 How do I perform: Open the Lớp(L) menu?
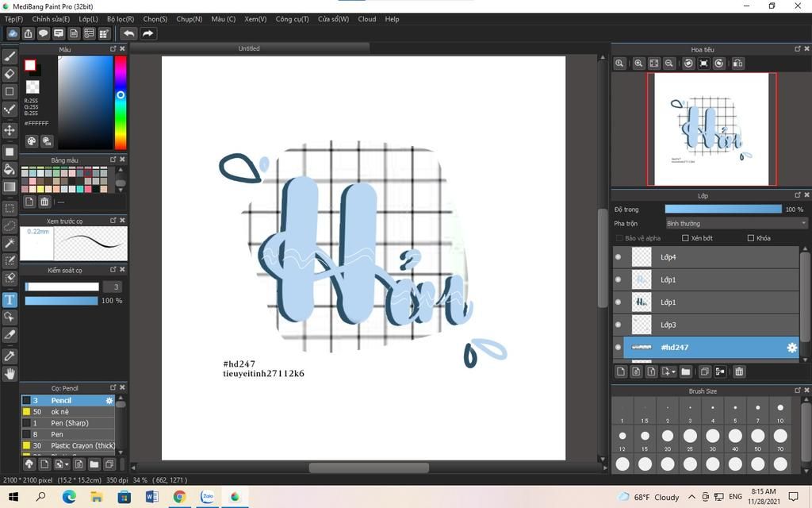88,19
